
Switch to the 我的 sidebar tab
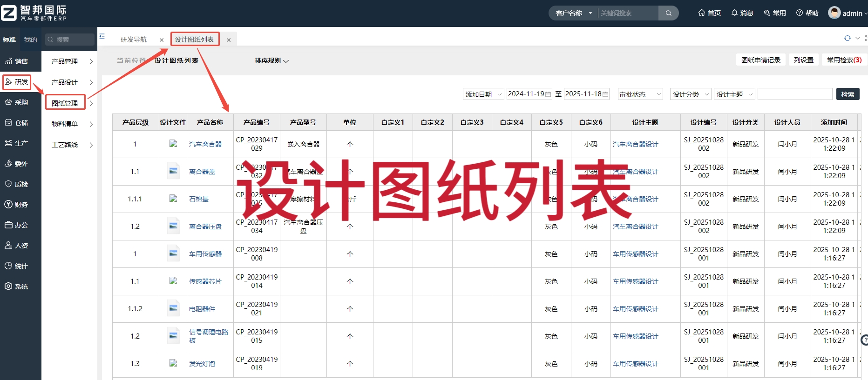[x=31, y=40]
